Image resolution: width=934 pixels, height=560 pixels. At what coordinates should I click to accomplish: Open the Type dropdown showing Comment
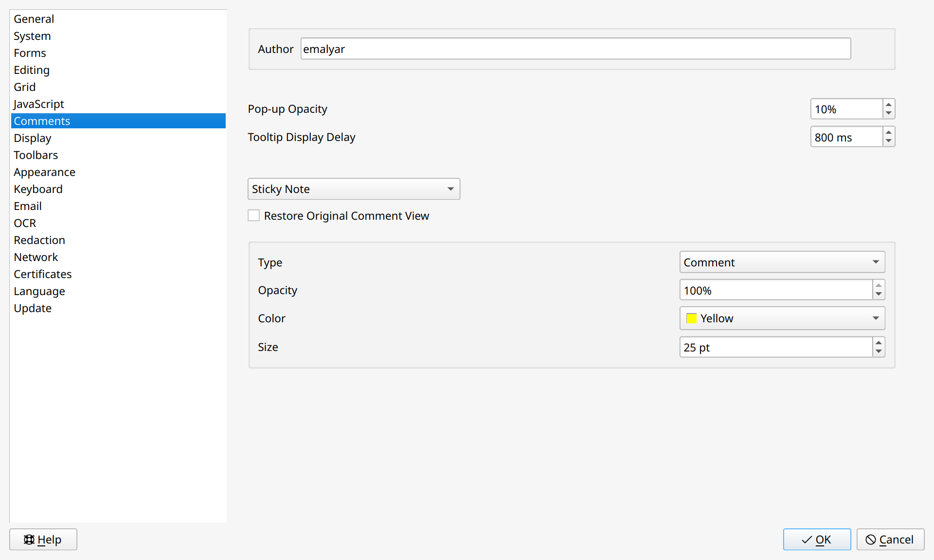coord(781,262)
